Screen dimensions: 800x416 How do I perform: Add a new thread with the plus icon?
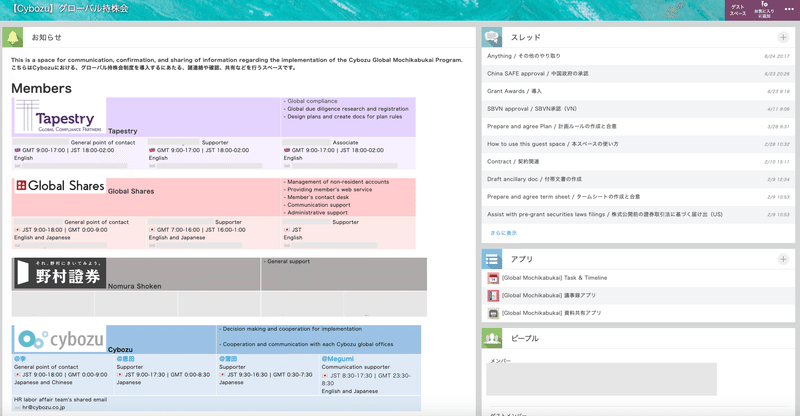pos(783,37)
